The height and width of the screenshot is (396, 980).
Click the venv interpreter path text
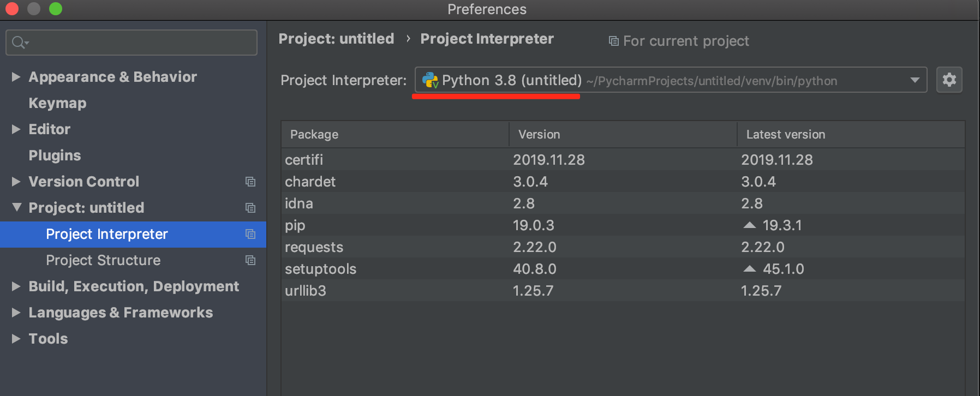click(712, 81)
